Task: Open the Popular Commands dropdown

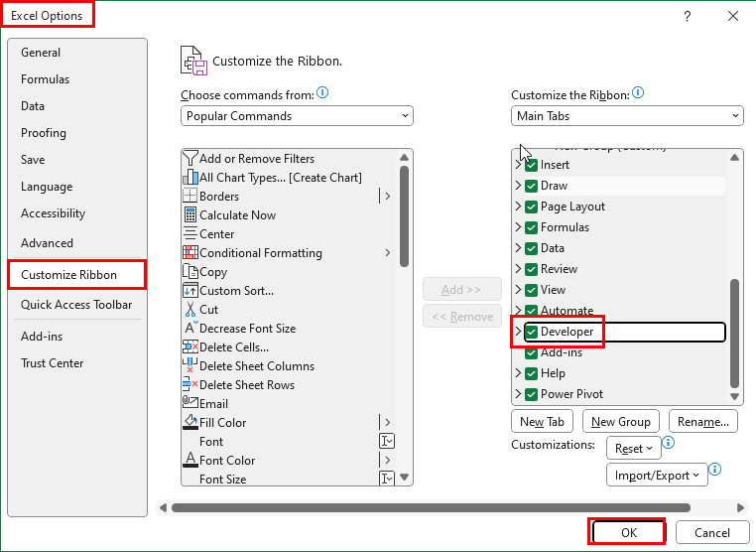Action: click(x=297, y=116)
